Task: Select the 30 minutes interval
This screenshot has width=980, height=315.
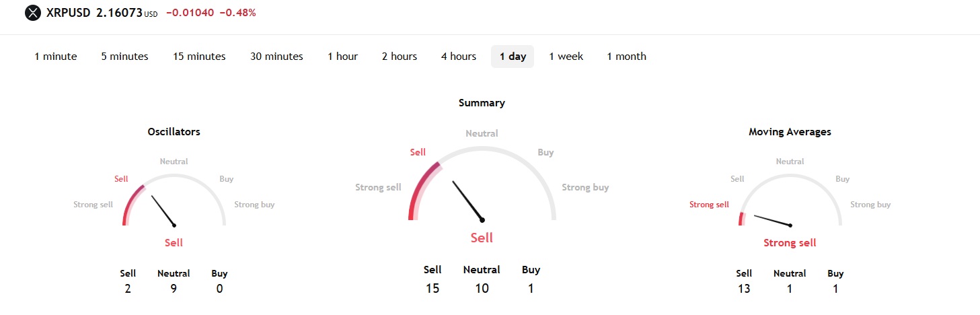Action: click(276, 57)
